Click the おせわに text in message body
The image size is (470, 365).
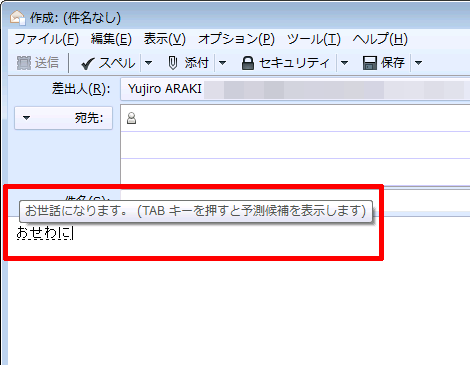click(45, 232)
